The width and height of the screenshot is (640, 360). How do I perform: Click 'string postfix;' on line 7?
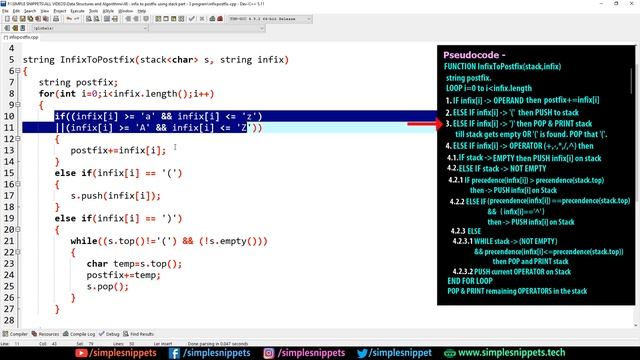pos(78,82)
